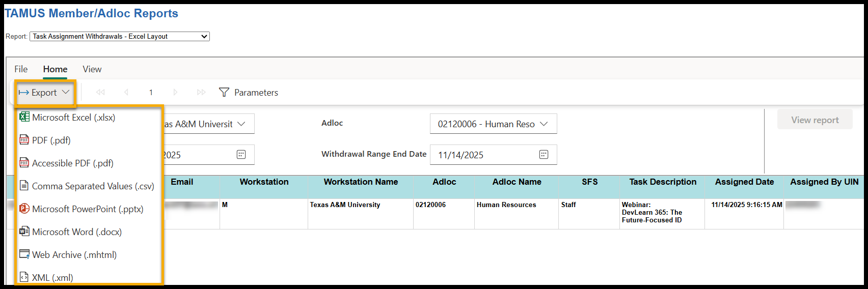
Task: Switch to the View tab
Action: (92, 69)
